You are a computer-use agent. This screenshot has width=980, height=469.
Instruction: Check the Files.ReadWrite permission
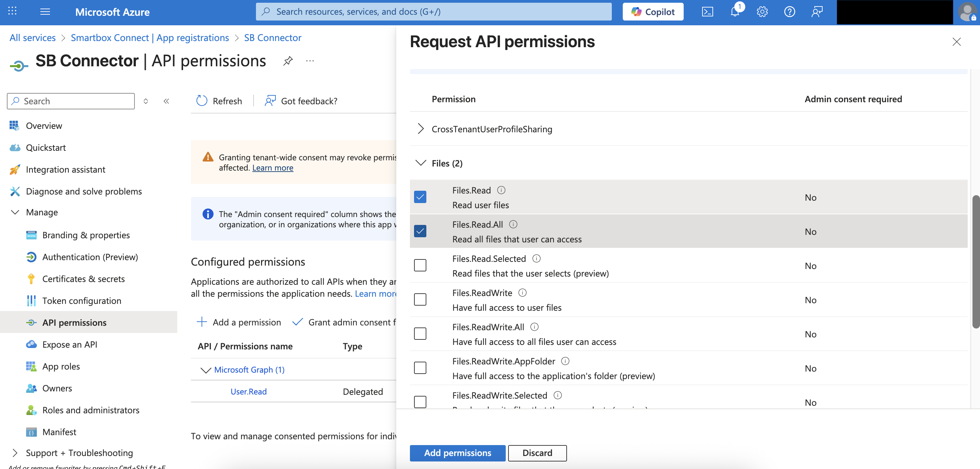pyautogui.click(x=420, y=299)
